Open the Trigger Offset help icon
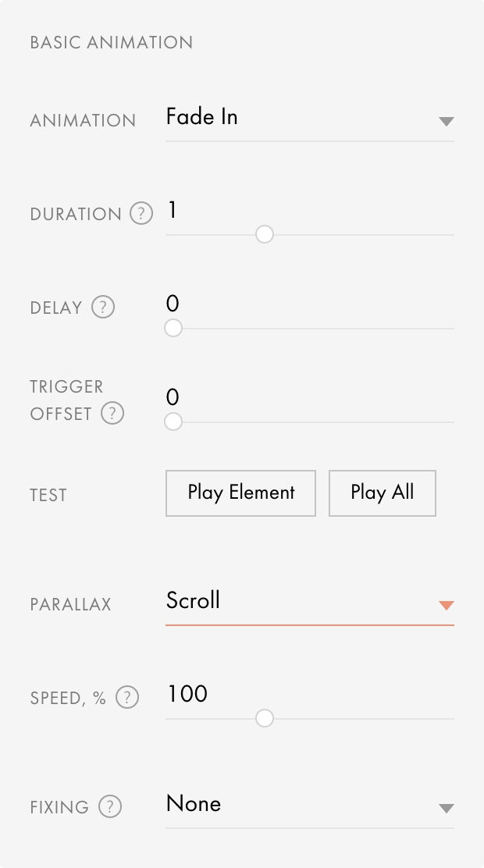 tap(112, 414)
